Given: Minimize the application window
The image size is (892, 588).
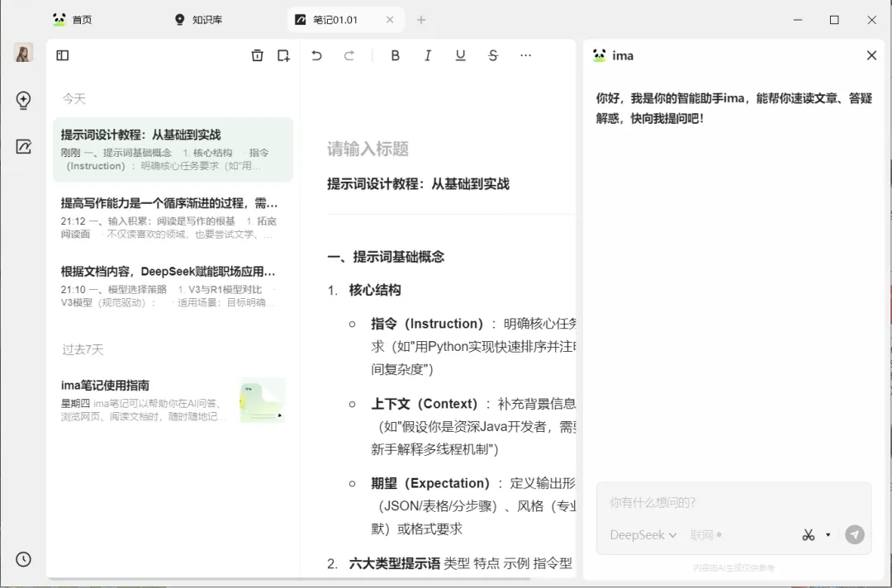Looking at the screenshot, I should tap(798, 20).
